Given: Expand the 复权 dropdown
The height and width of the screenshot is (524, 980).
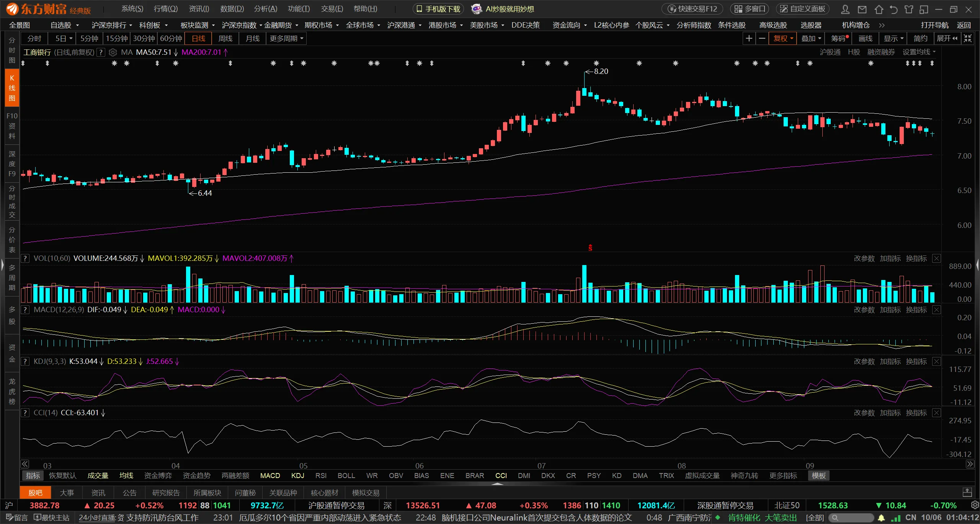Looking at the screenshot, I should [792, 38].
